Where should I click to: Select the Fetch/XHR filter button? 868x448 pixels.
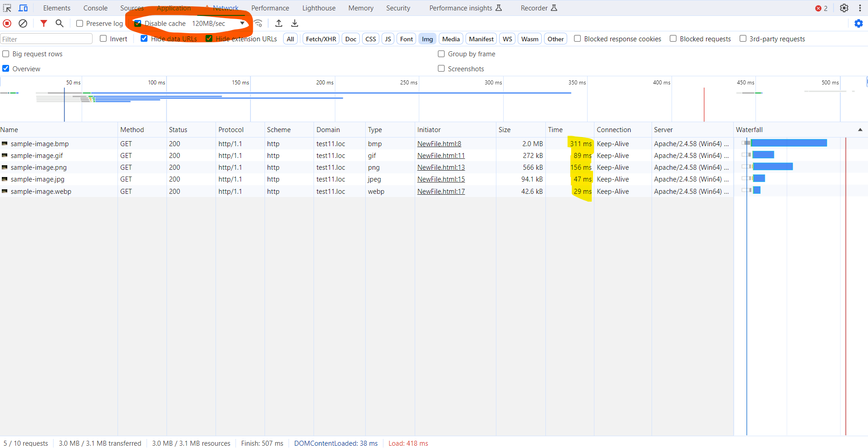click(321, 39)
